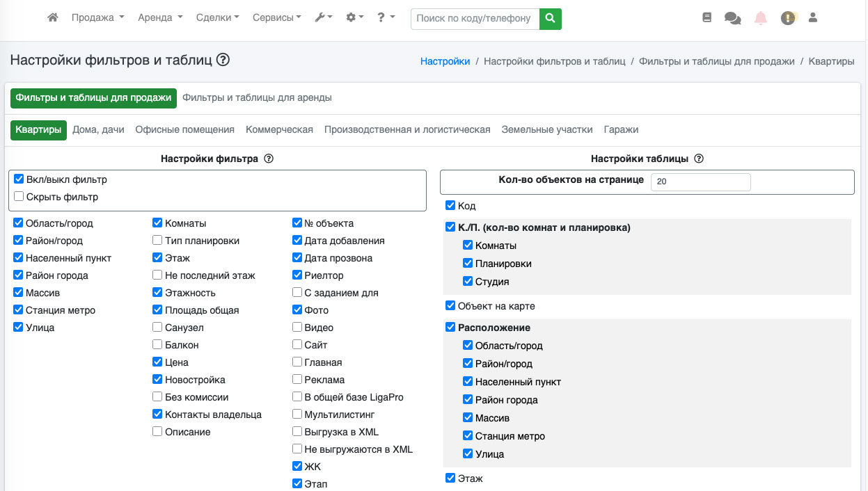
Task: Open the book icon in header
Action: click(x=707, y=18)
